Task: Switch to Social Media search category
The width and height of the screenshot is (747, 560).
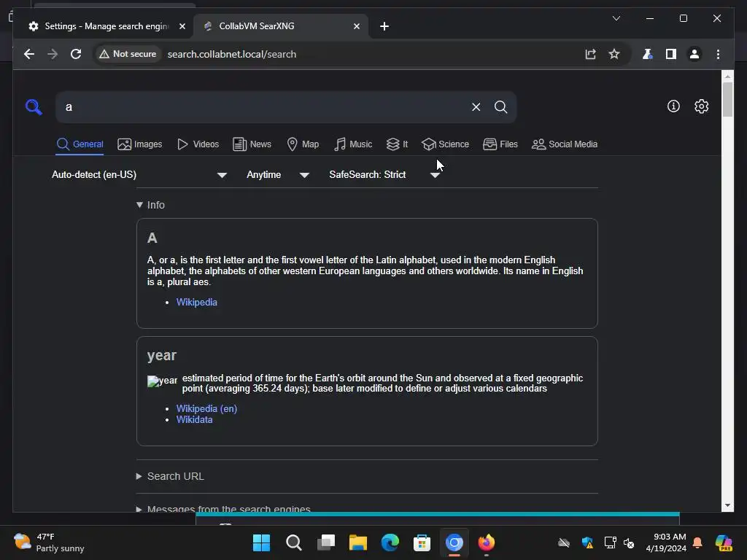Action: point(564,144)
